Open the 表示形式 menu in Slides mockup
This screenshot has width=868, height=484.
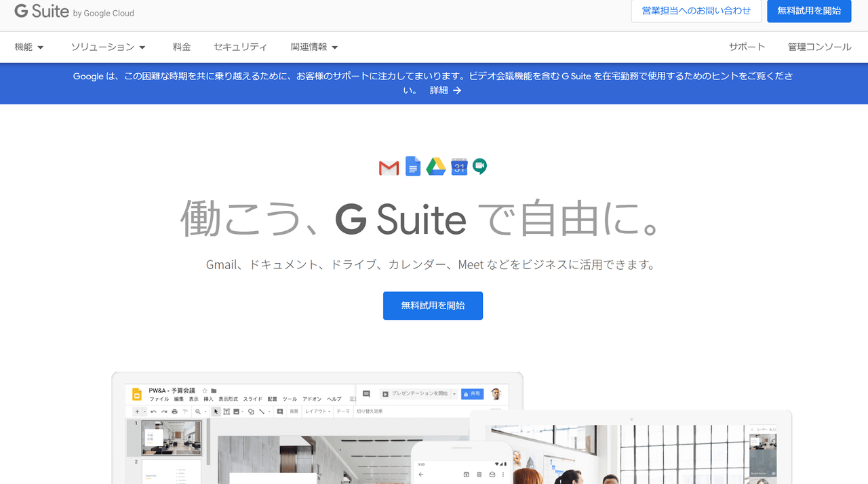(228, 399)
